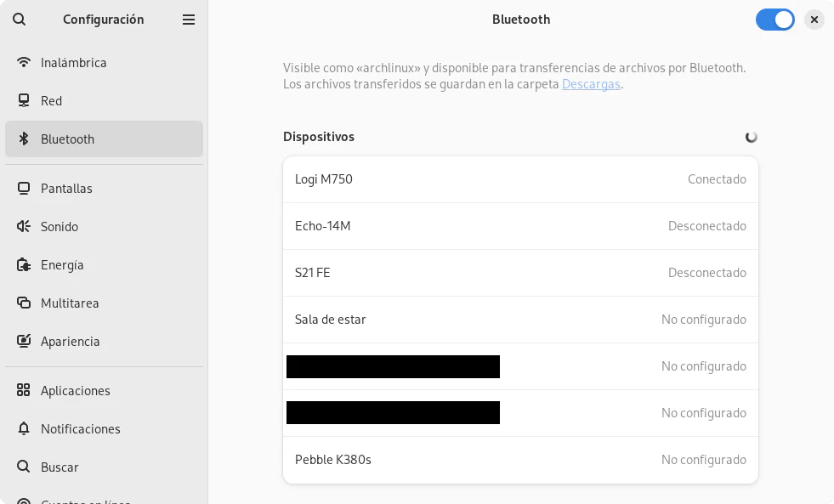Click the Wi-Fi icon for Inalámbrica
The image size is (834, 504).
[24, 63]
